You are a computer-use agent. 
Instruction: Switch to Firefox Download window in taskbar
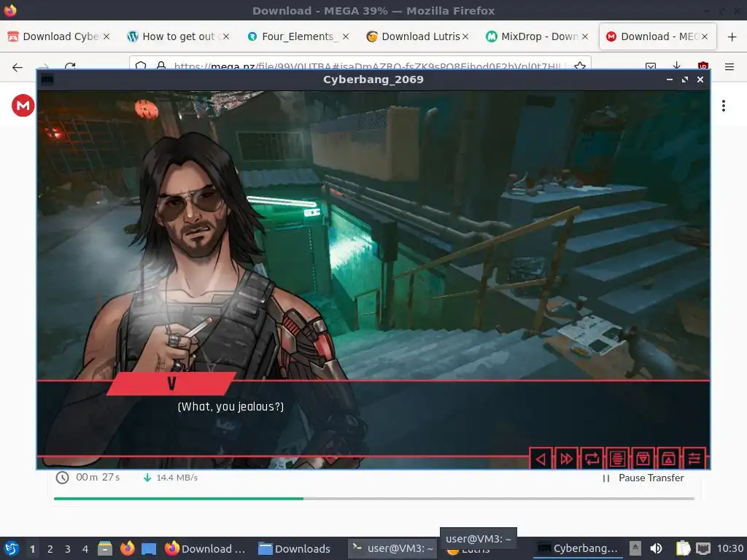coord(205,548)
